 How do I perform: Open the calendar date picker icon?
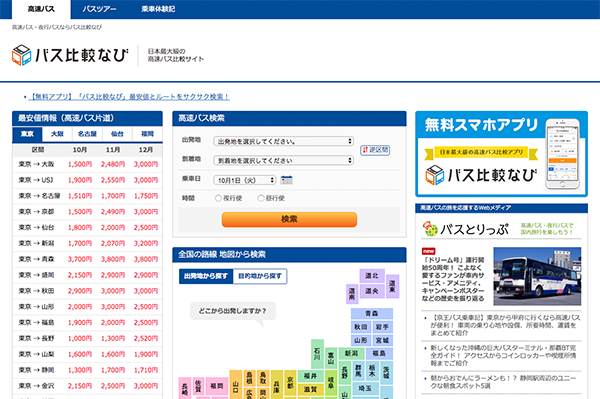point(286,180)
